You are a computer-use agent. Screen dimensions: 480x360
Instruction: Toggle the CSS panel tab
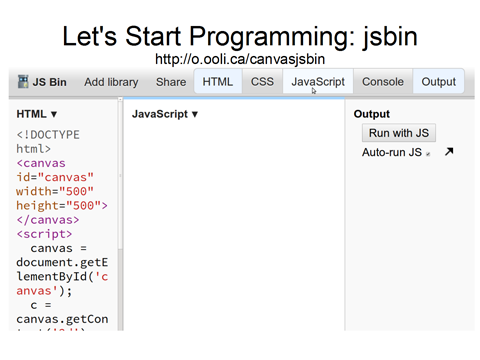coord(262,82)
